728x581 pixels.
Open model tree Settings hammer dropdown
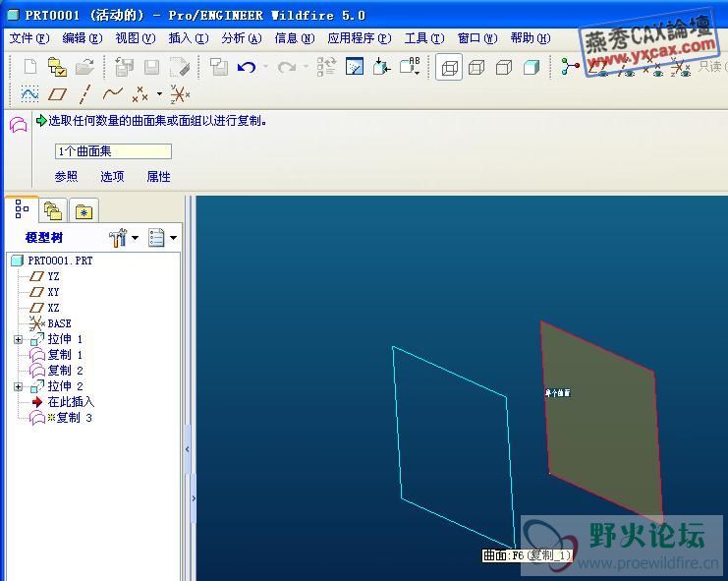click(124, 238)
